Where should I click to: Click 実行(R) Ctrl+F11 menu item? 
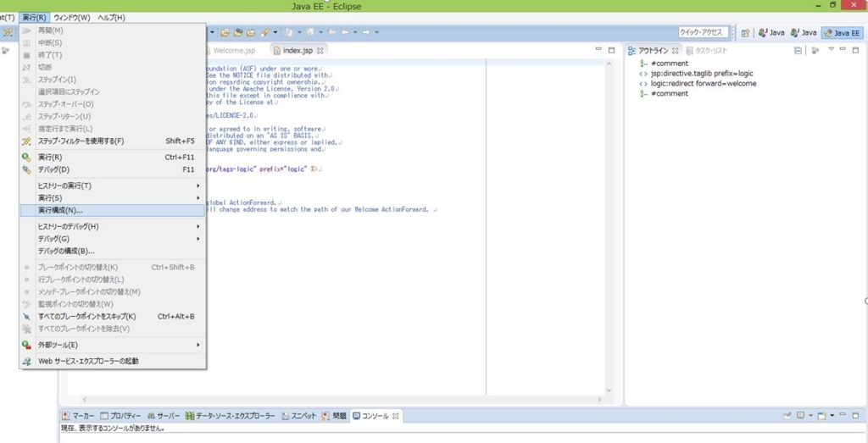(x=113, y=158)
